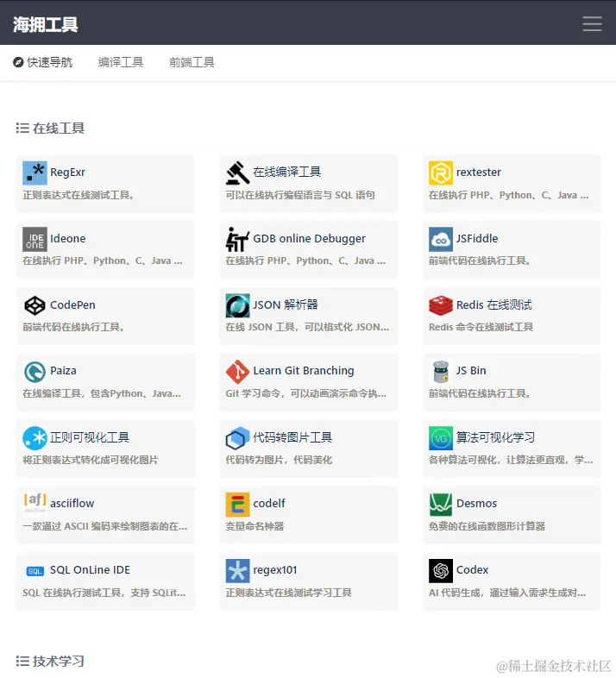Click the 技术学习 section heading

(x=59, y=661)
